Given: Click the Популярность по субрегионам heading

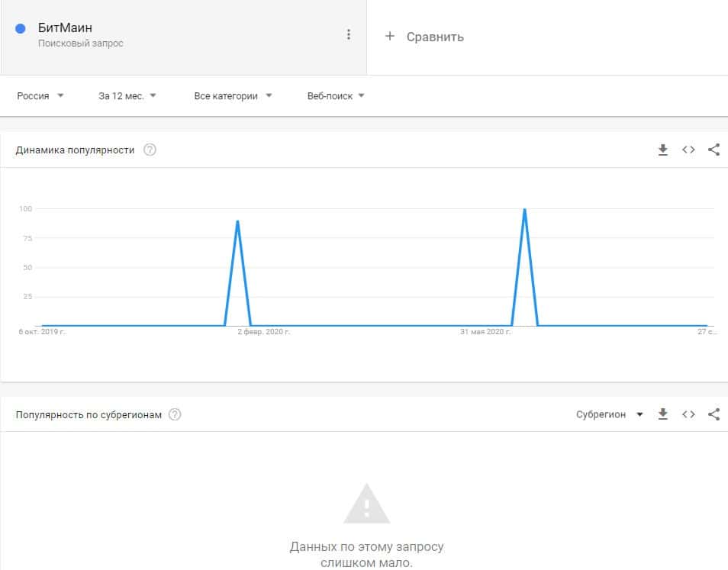Looking at the screenshot, I should tap(89, 414).
